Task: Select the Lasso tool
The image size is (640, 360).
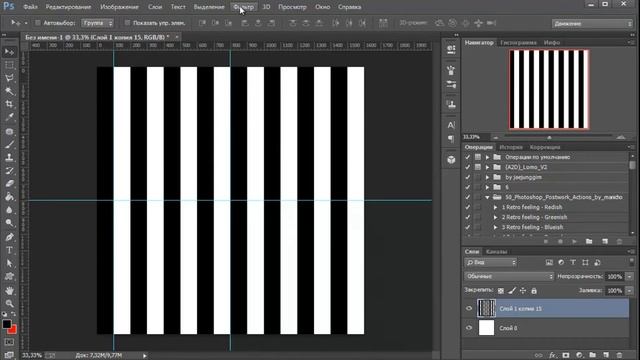Action: tap(9, 78)
